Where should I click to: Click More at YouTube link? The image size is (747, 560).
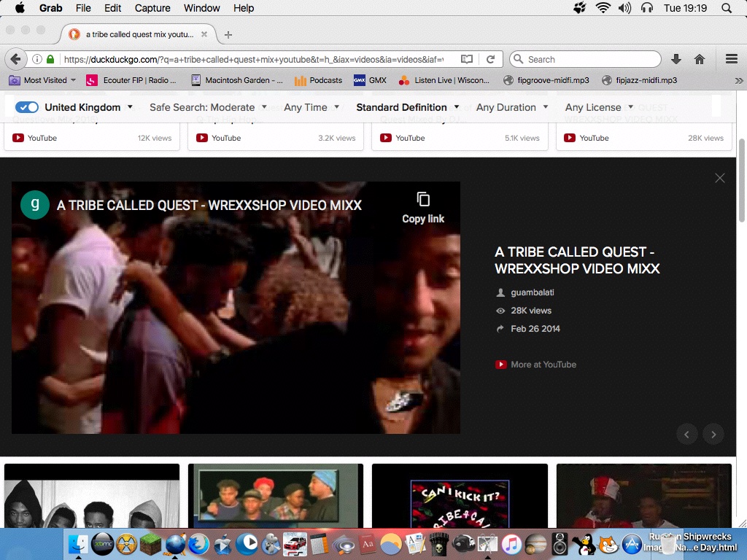[536, 365]
